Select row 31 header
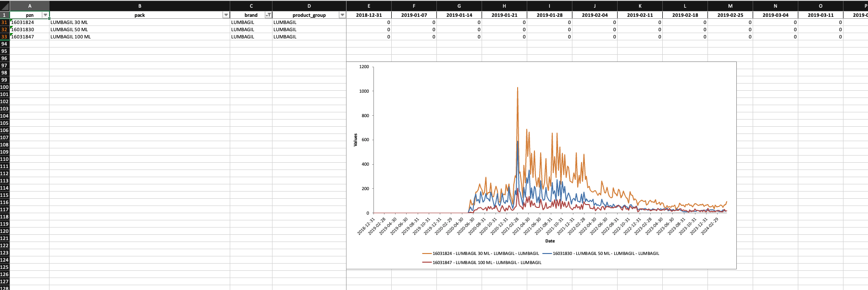 click(x=5, y=22)
